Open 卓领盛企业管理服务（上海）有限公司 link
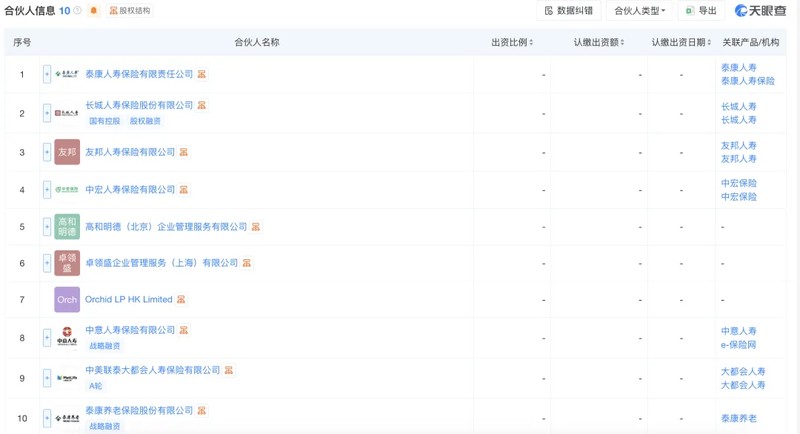Screen dimensions: 800x434 click(161, 263)
